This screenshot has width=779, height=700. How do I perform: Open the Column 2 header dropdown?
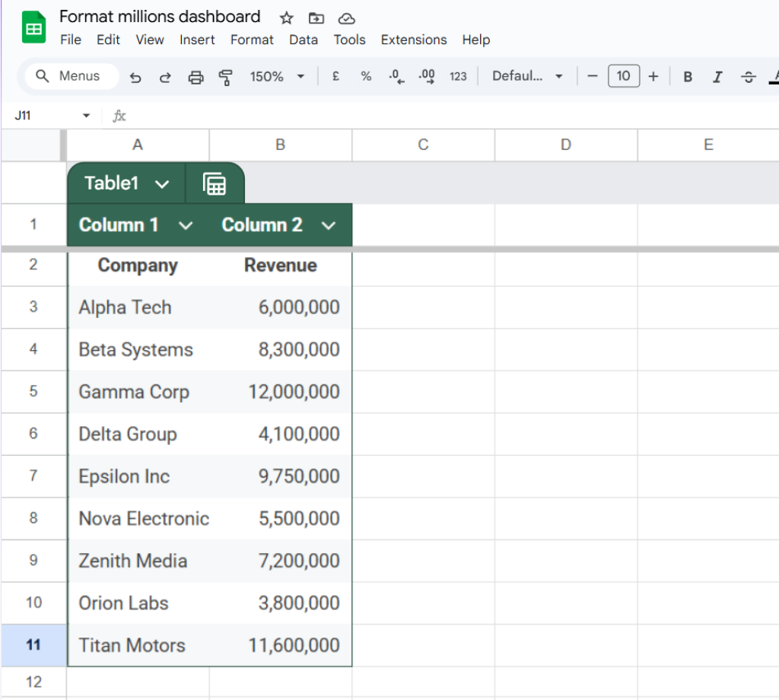[329, 225]
